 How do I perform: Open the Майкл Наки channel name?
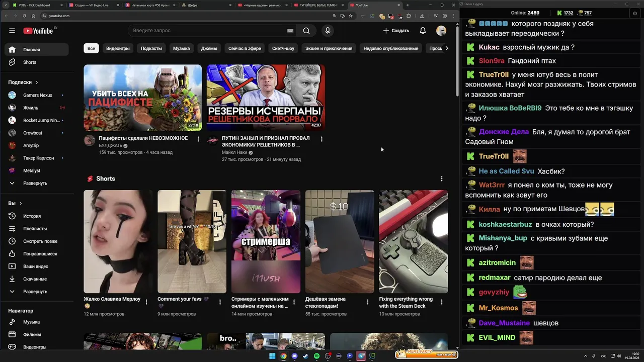[234, 152]
